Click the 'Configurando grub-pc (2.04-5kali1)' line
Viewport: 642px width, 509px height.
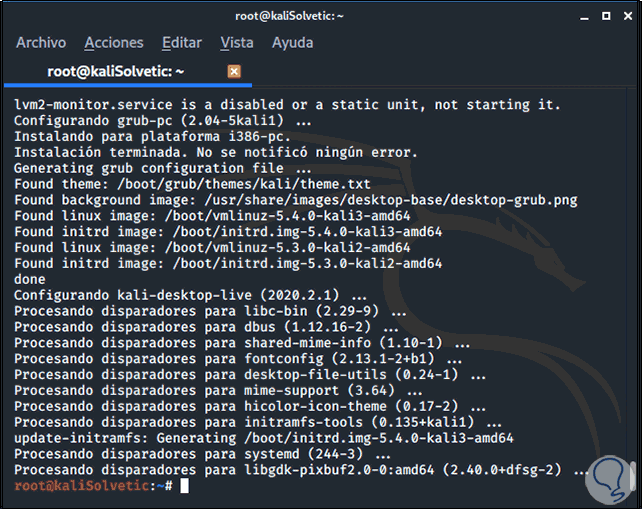click(163, 121)
